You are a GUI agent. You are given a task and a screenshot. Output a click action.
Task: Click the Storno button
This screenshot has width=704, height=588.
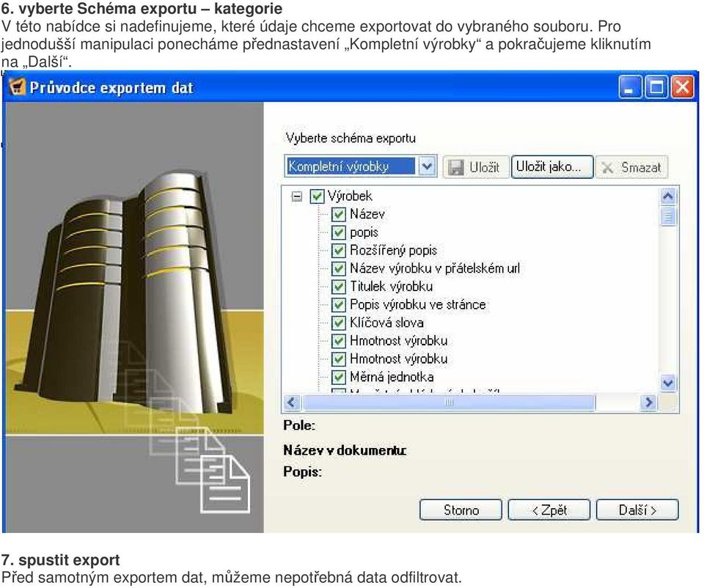click(461, 510)
